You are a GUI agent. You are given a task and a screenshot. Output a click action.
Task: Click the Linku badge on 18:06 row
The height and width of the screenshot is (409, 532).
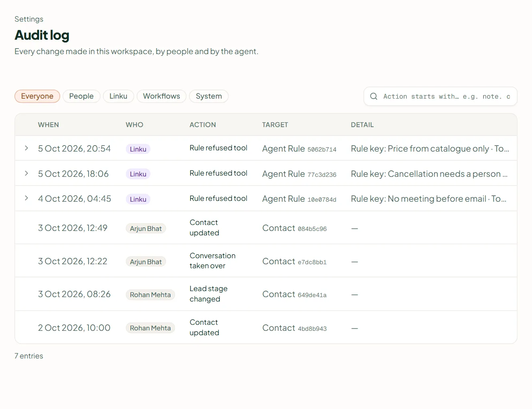click(x=138, y=174)
